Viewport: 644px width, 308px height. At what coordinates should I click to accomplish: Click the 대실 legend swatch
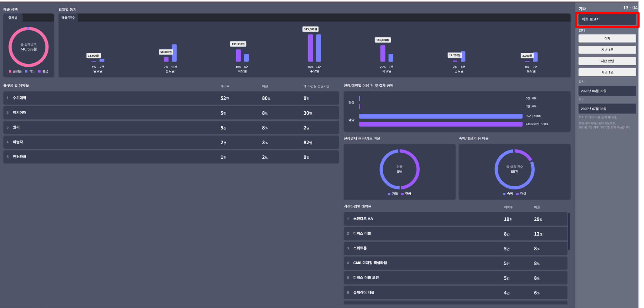(518, 194)
